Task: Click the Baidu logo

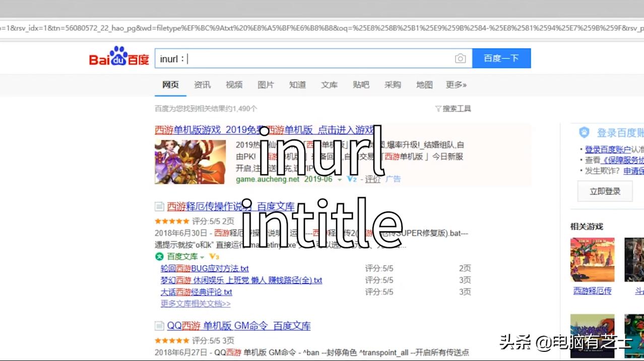Action: pyautogui.click(x=118, y=57)
